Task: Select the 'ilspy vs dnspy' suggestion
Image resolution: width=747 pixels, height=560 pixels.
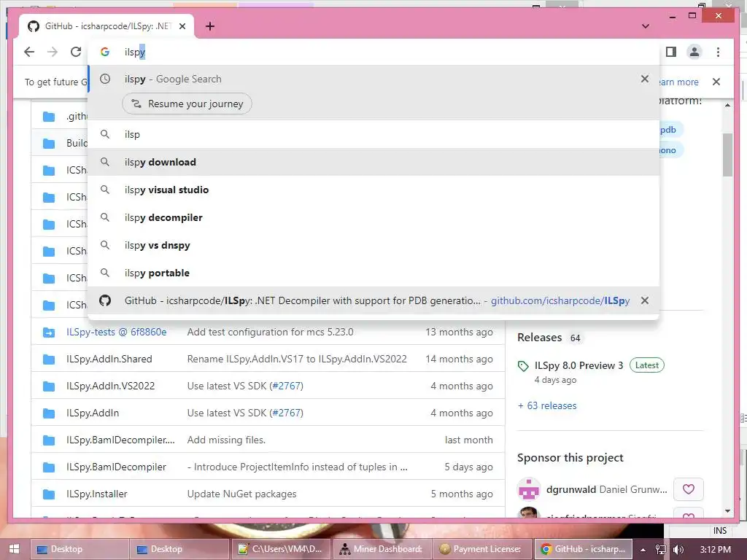Action: pyautogui.click(x=373, y=245)
